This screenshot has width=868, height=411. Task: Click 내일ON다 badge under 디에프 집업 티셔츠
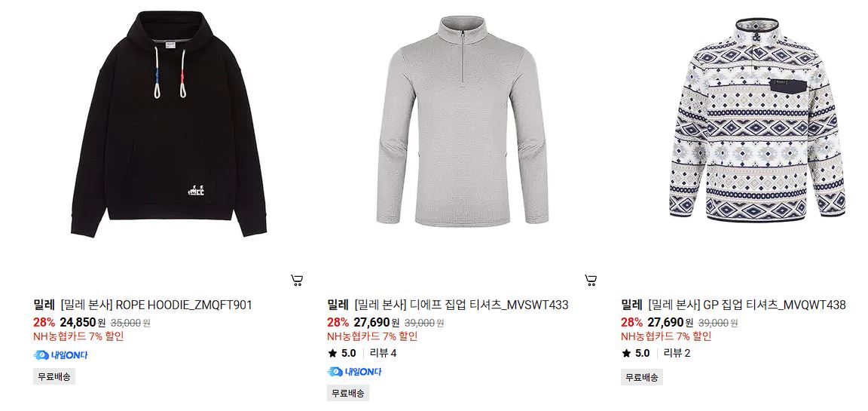click(354, 372)
